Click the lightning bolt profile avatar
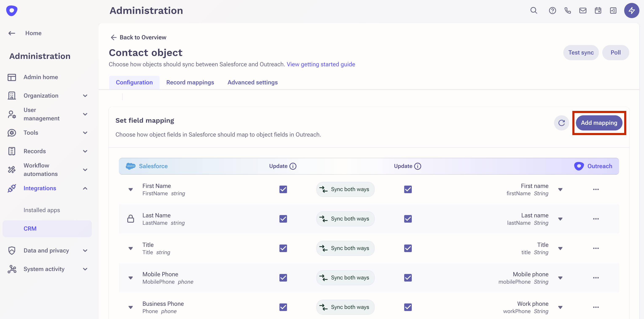 pos(632,11)
